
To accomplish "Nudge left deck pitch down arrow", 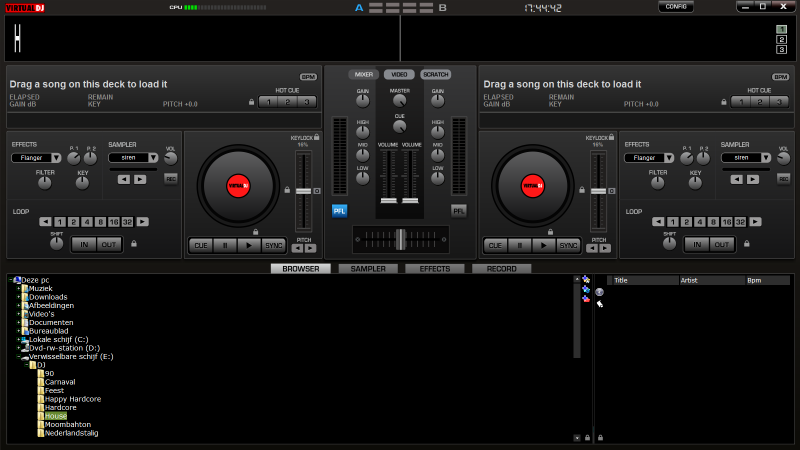I will point(297,248).
